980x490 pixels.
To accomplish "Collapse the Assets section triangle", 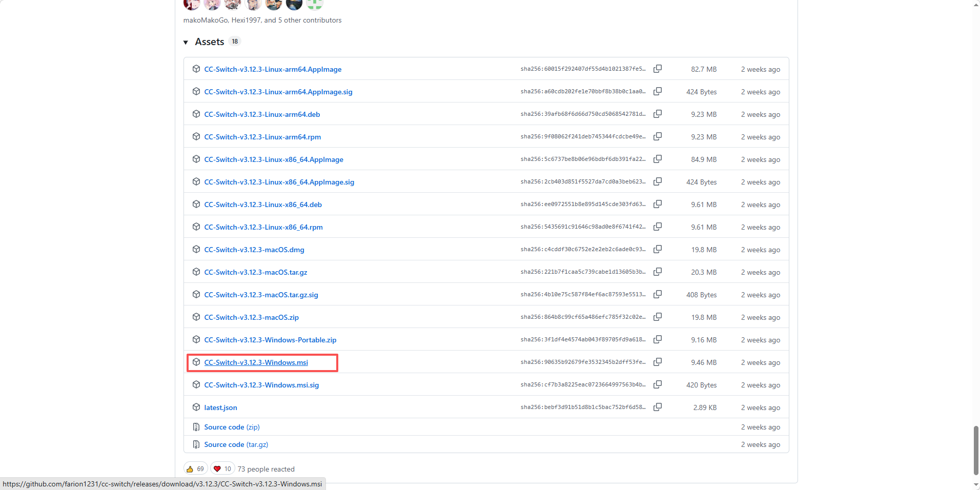I will coord(186,42).
